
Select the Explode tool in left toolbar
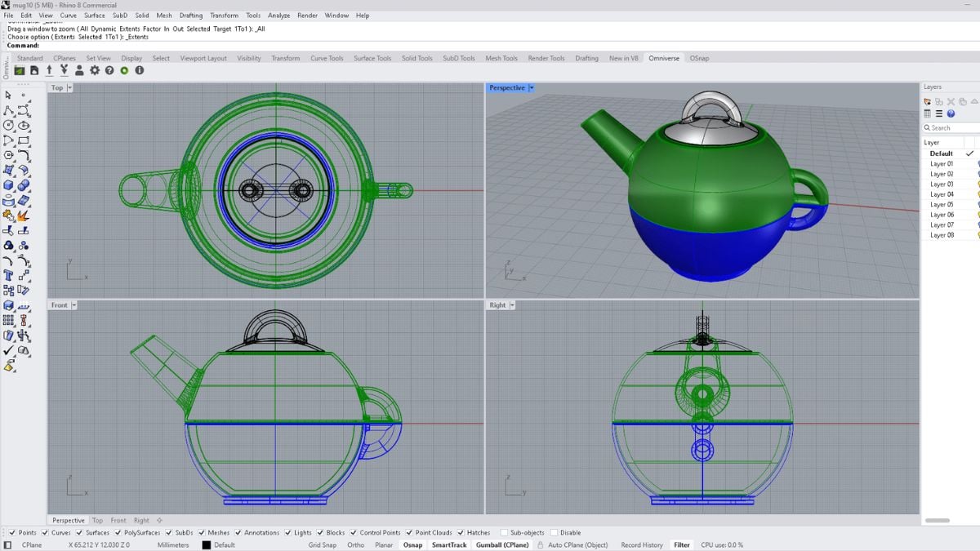[x=23, y=216]
